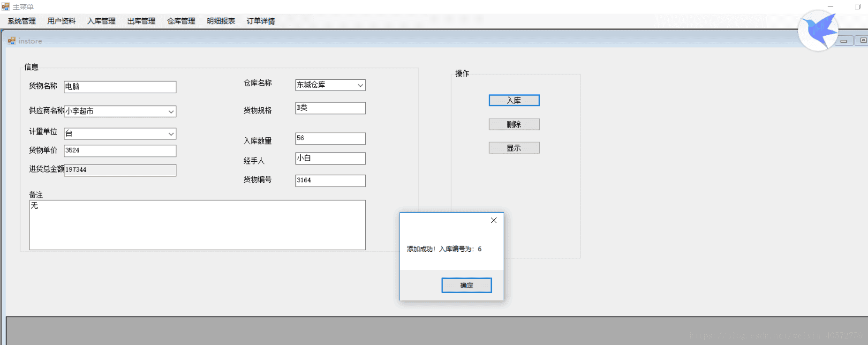
Task: Restore down the main 主菜单 window
Action: pyautogui.click(x=858, y=7)
